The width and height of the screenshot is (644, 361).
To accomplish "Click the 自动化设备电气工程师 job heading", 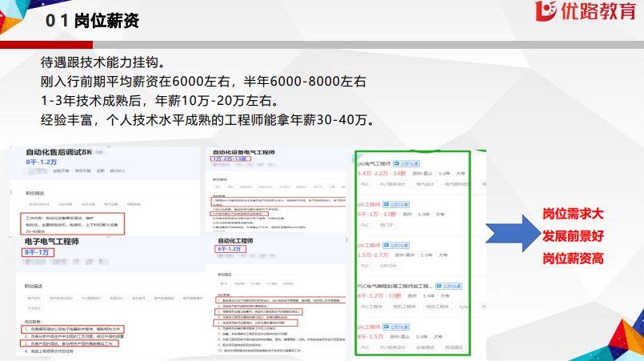I will click(x=243, y=152).
